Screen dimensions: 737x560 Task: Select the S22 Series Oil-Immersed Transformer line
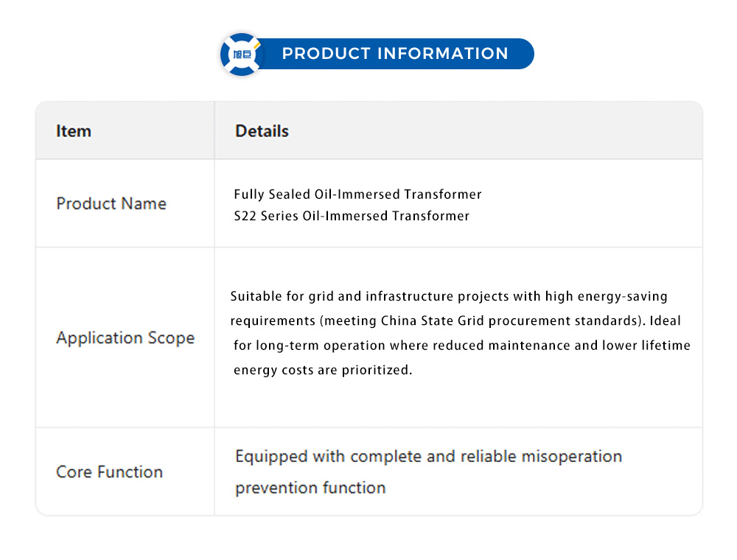pyautogui.click(x=352, y=216)
